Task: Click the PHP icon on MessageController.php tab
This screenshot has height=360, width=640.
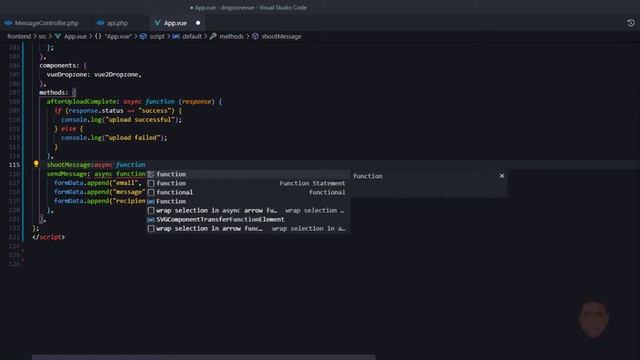Action: click(x=8, y=23)
